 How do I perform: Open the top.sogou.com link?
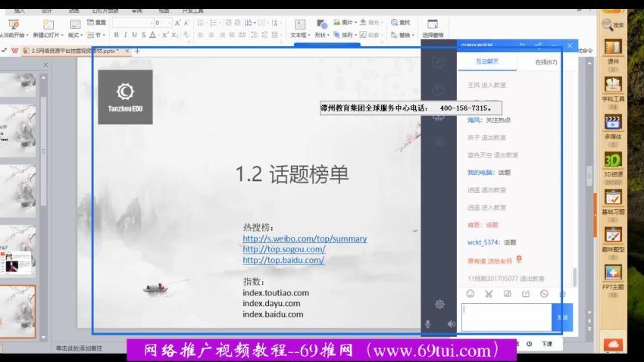284,249
